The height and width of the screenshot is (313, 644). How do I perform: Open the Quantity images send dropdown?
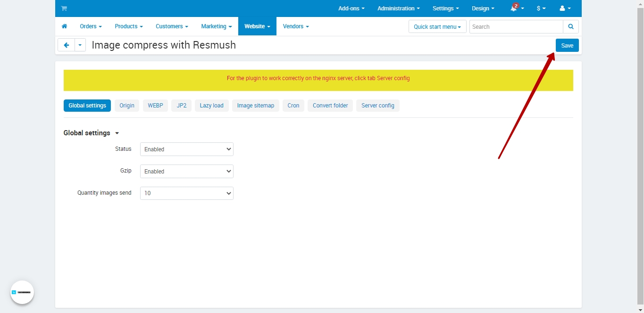coord(187,193)
